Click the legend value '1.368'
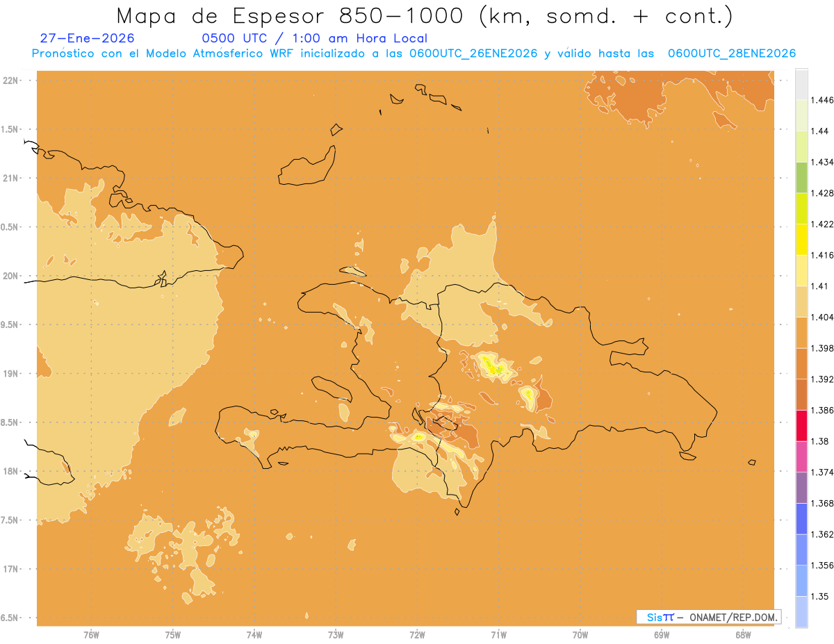The image size is (834, 644). [822, 503]
